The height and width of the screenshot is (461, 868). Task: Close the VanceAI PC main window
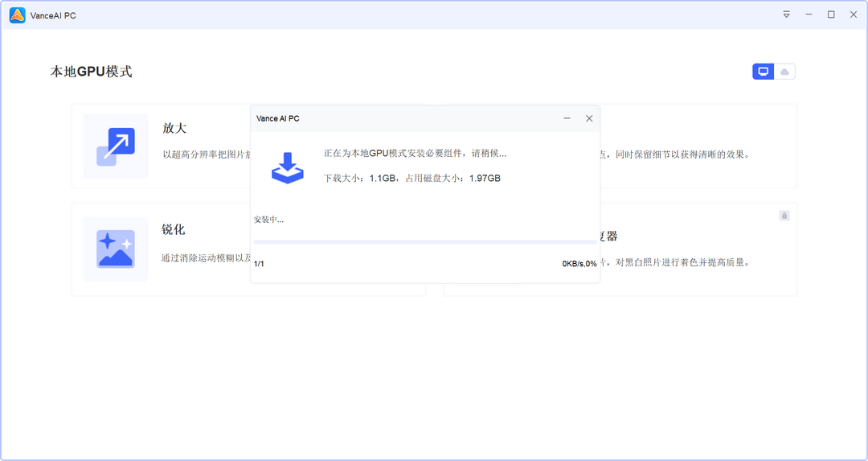pos(854,14)
